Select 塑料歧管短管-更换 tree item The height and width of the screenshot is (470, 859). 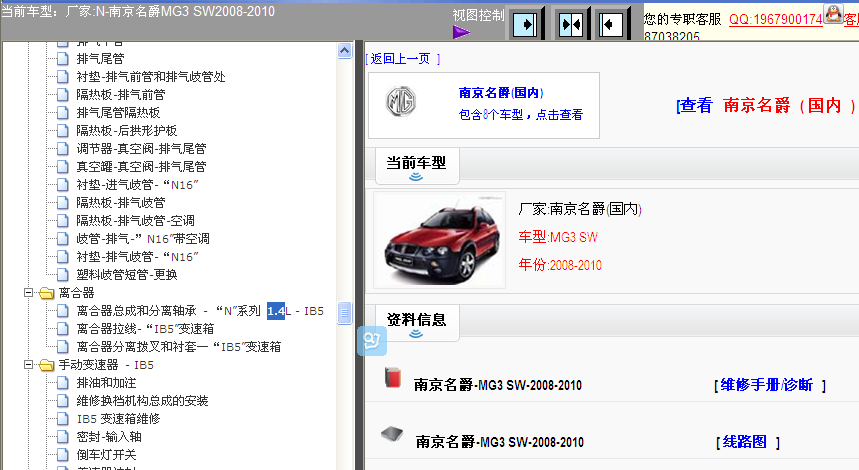tap(127, 274)
